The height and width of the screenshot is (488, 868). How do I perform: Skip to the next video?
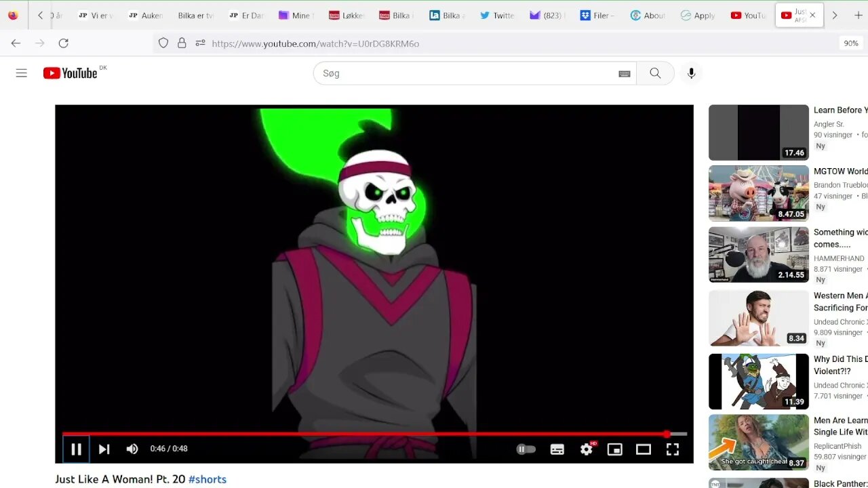click(104, 449)
